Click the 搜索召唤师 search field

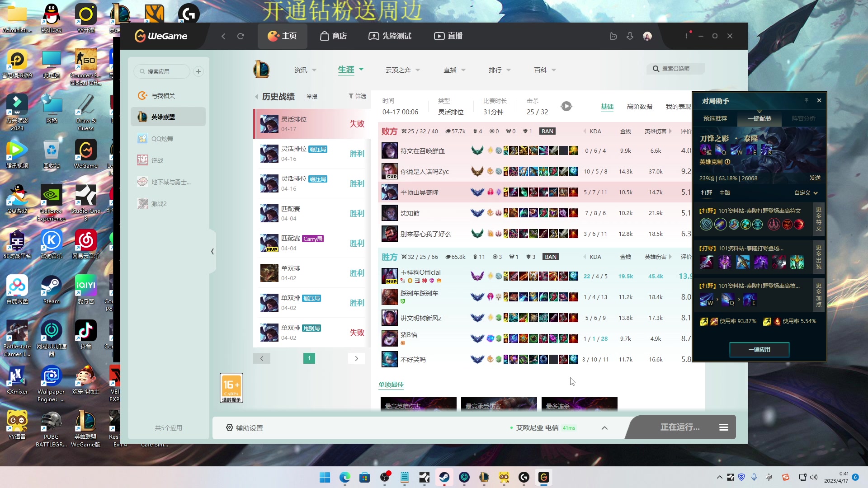(x=675, y=69)
